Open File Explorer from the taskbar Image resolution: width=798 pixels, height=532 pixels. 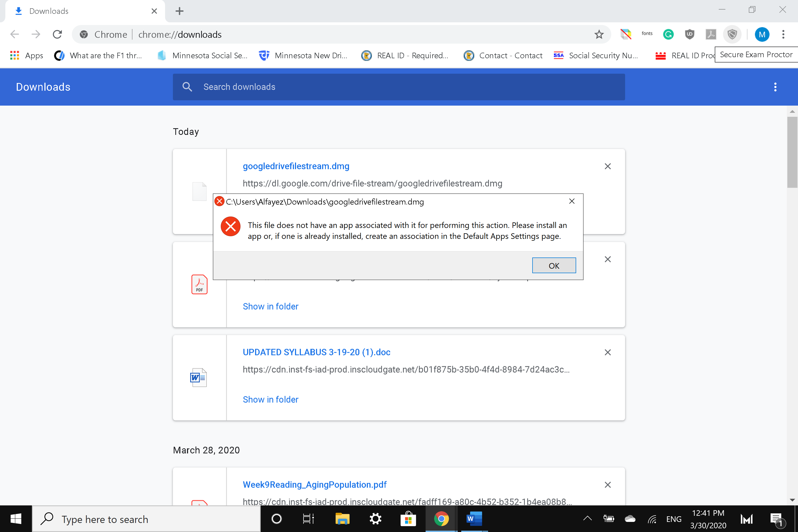coord(342,518)
